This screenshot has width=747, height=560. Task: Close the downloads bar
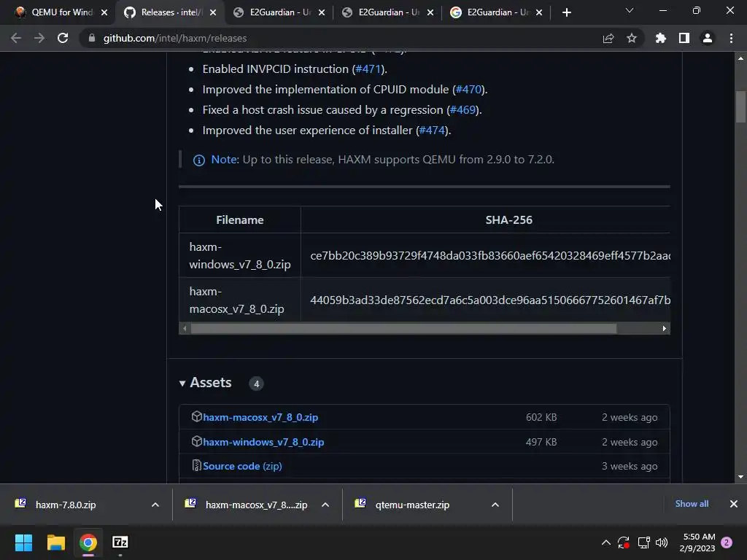click(x=734, y=504)
